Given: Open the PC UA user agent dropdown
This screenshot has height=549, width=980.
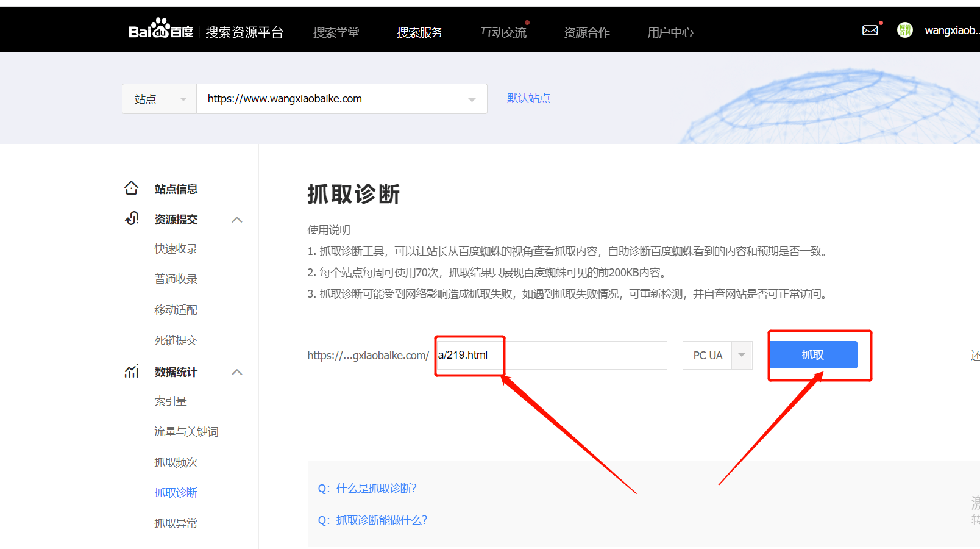Looking at the screenshot, I should pos(741,355).
